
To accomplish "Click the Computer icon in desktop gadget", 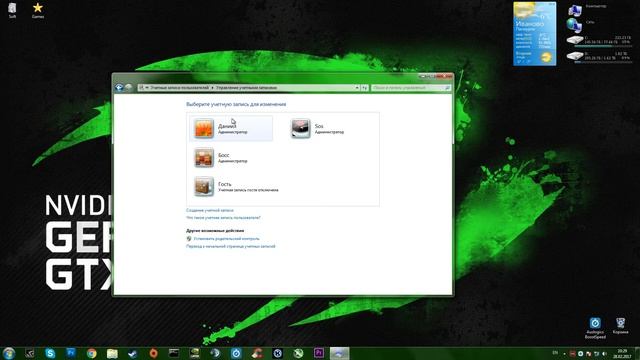I will tap(574, 10).
